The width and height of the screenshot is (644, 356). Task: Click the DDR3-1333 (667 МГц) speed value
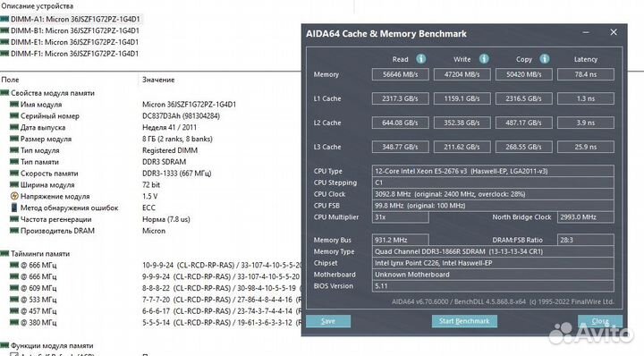point(176,174)
